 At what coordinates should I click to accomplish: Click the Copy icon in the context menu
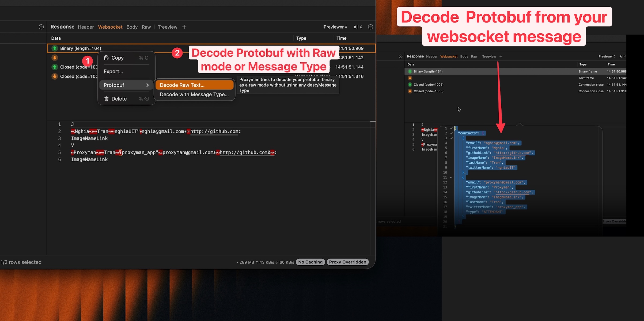point(106,58)
